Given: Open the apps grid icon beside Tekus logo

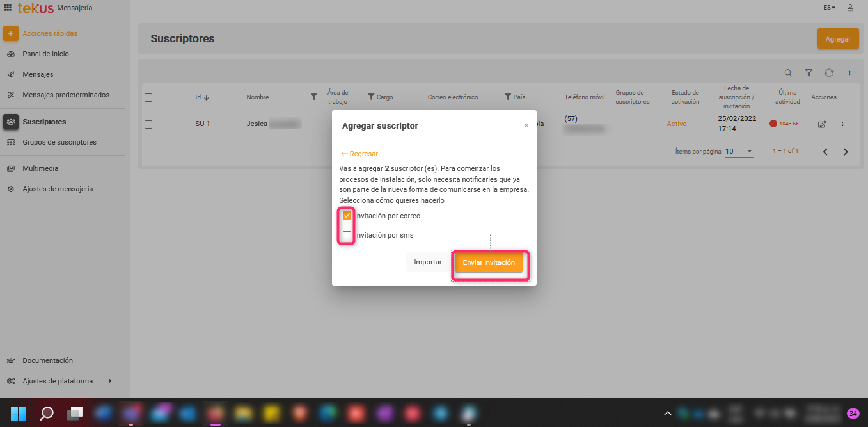Looking at the screenshot, I should coord(8,8).
